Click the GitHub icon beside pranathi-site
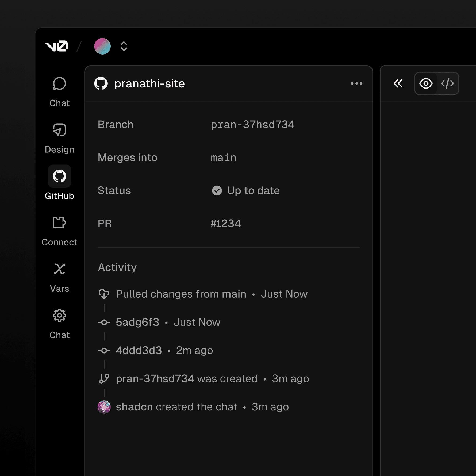 pyautogui.click(x=101, y=83)
